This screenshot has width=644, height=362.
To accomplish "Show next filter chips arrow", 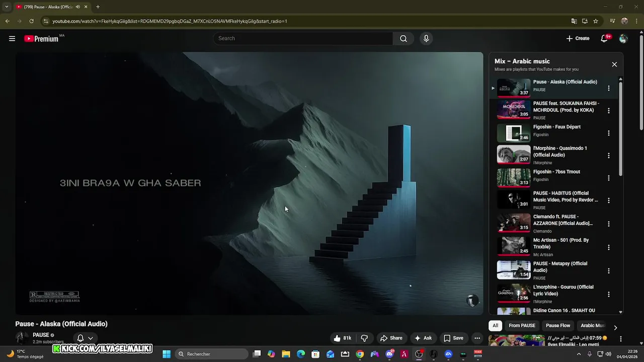I will (615, 328).
